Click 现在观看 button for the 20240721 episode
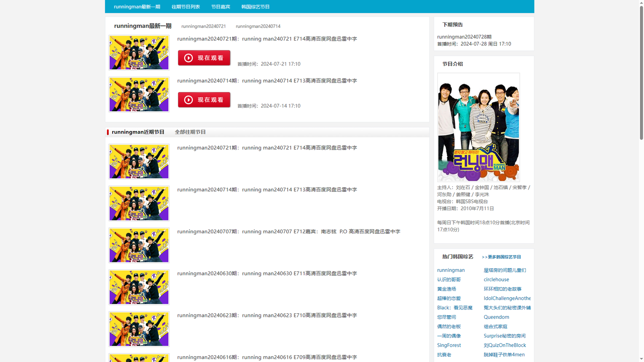The image size is (644, 362). click(x=204, y=58)
